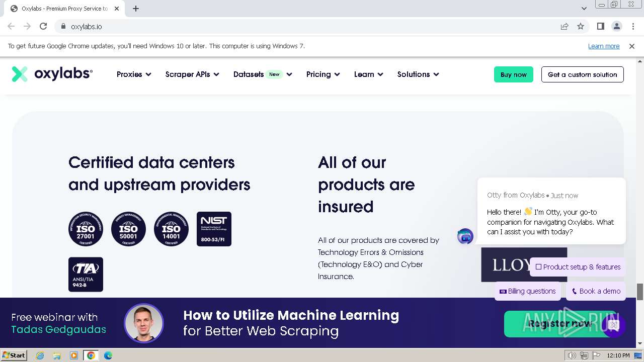Click the 'Tadas Gedgaudas' speaker name

[x=59, y=330]
